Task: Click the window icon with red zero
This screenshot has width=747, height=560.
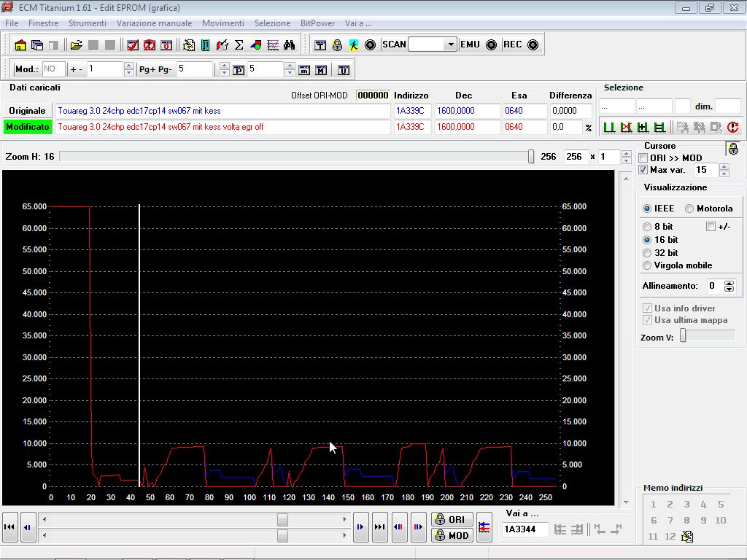Action: pos(166,44)
